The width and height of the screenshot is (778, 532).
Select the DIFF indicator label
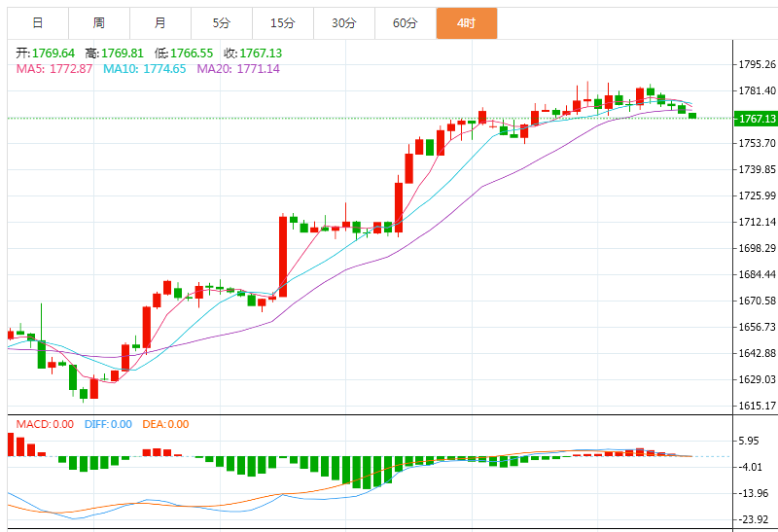point(107,424)
